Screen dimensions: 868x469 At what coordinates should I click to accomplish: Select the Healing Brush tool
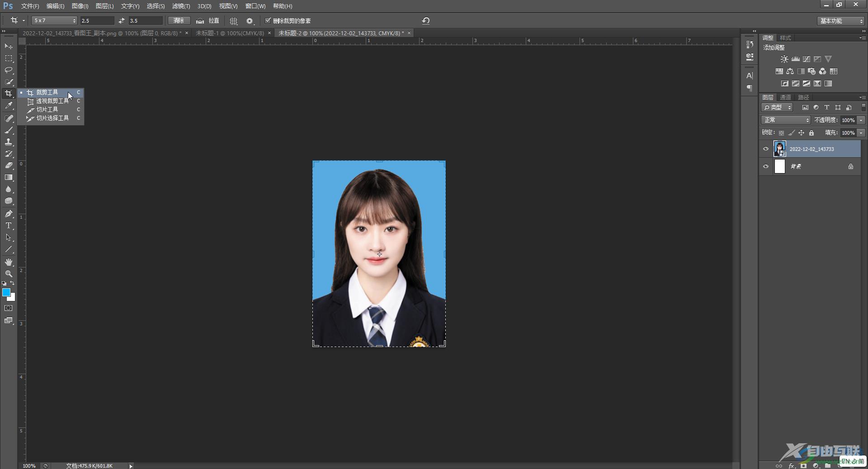pyautogui.click(x=9, y=118)
